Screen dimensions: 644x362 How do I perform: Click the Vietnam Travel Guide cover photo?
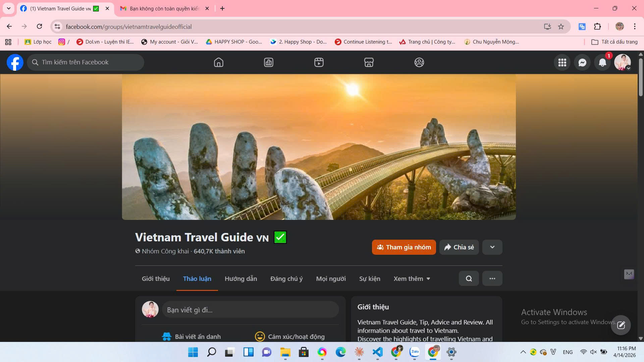tap(319, 147)
